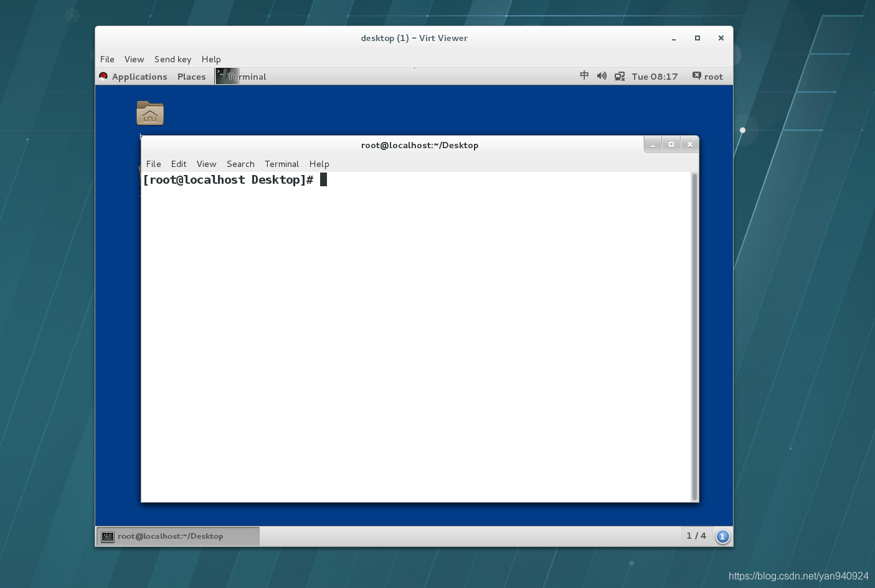Click the terminal command prompt area
Image resolution: width=875 pixels, height=588 pixels.
pyautogui.click(x=416, y=336)
